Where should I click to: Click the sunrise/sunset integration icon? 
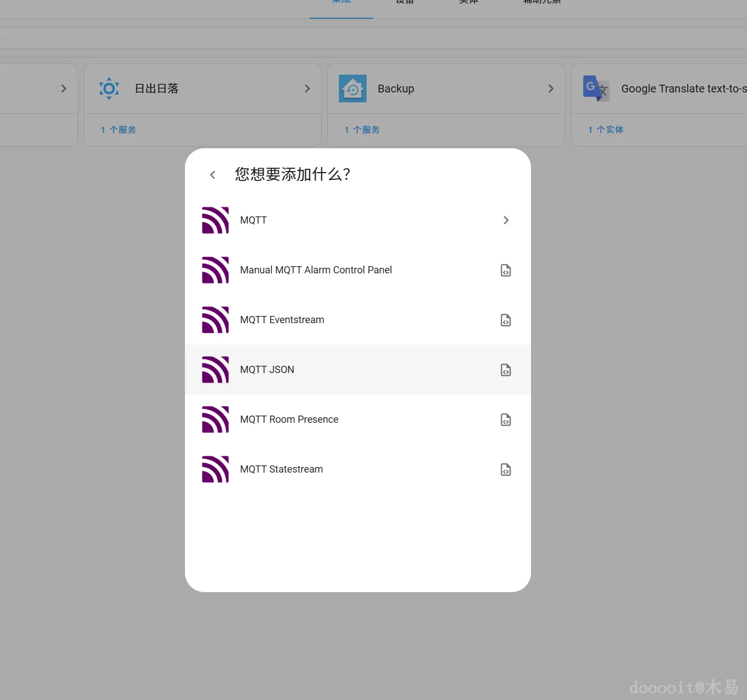(109, 88)
